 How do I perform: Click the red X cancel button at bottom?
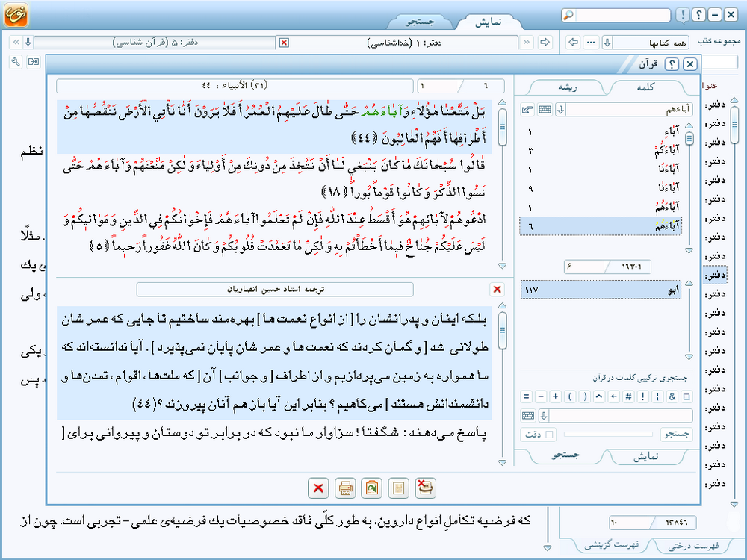318,488
